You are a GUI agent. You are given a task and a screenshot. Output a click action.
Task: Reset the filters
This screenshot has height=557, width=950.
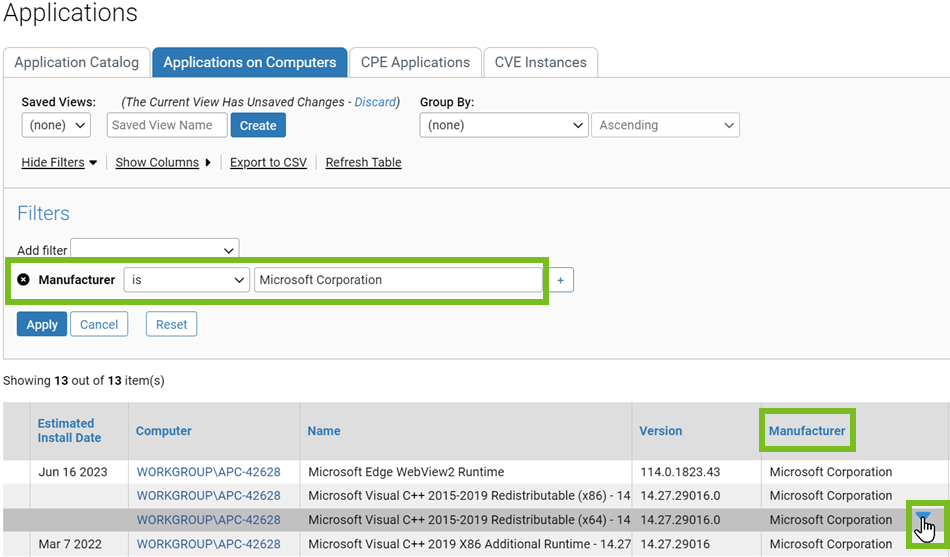point(171,324)
